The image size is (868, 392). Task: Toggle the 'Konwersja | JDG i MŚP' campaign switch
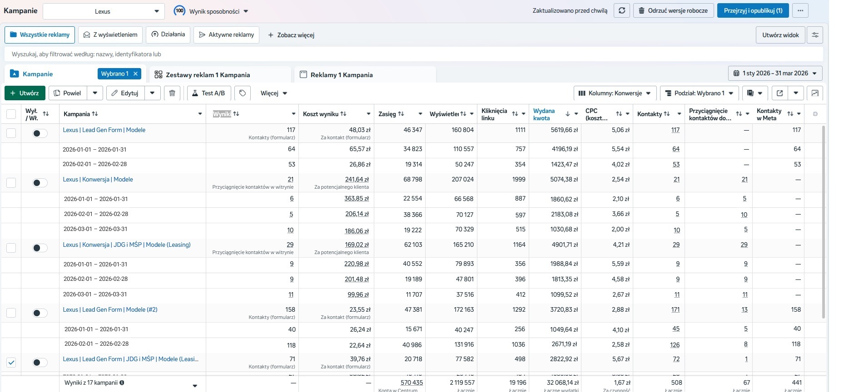point(40,248)
